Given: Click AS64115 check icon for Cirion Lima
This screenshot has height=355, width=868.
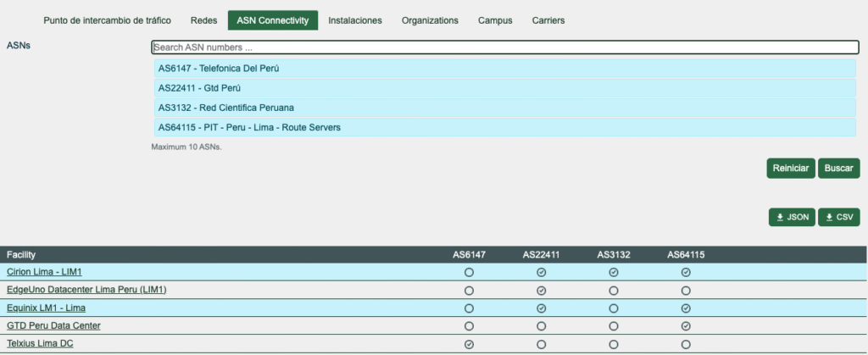Looking at the screenshot, I should [x=686, y=272].
